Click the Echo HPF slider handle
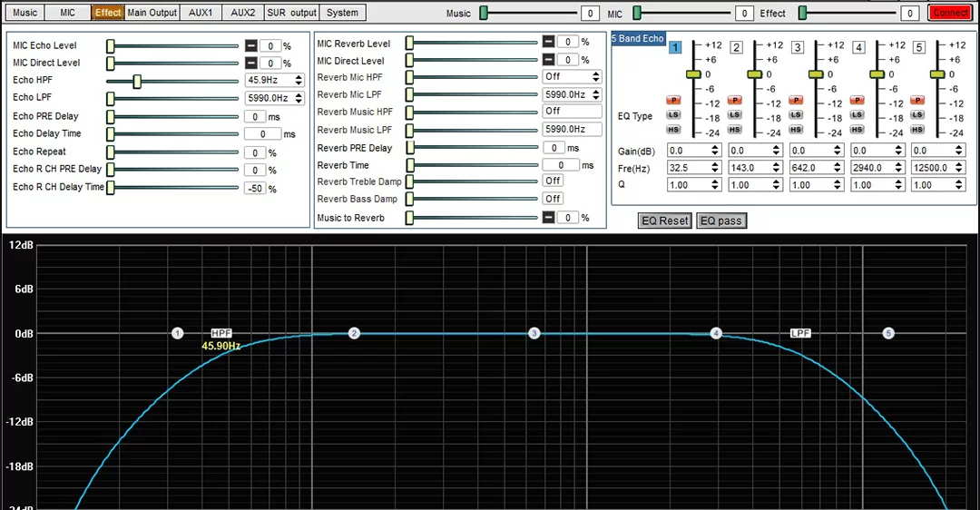The height and width of the screenshot is (510, 980). click(x=137, y=82)
